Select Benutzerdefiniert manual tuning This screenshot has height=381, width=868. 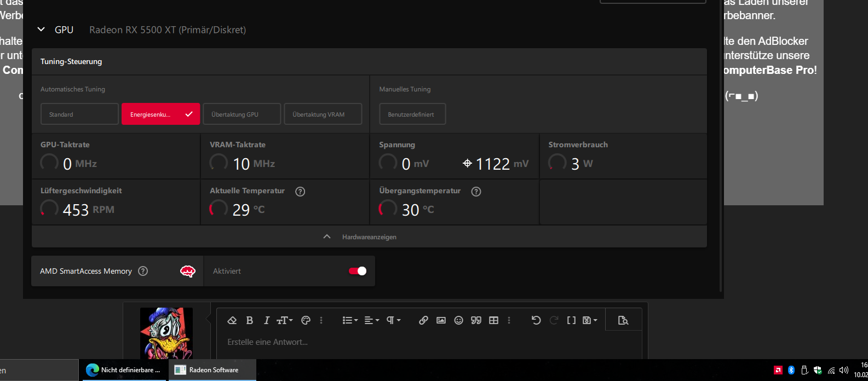click(412, 114)
